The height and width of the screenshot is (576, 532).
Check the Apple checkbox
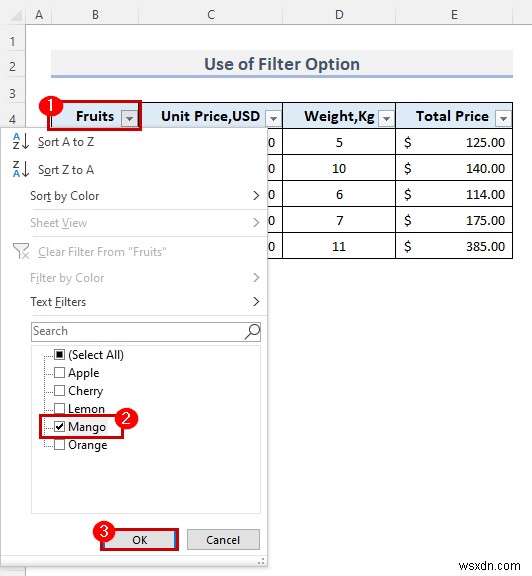click(x=60, y=372)
